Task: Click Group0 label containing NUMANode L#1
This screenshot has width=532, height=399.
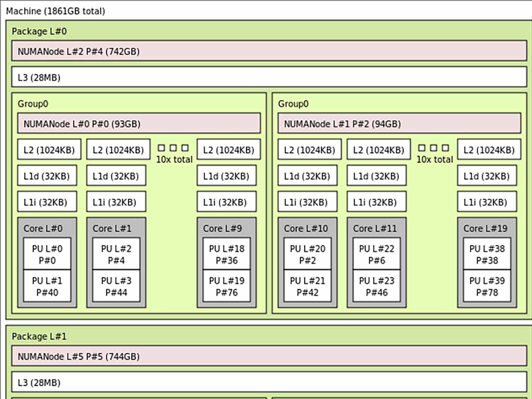Action: tap(293, 104)
